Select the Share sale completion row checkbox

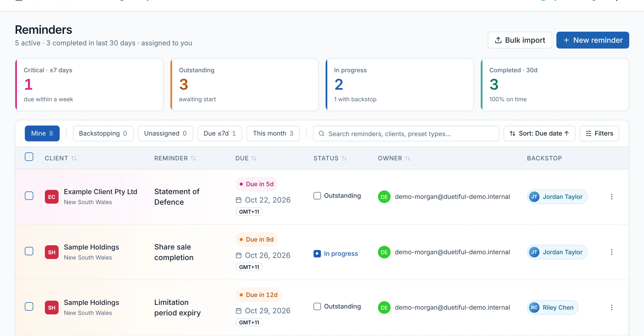click(29, 251)
